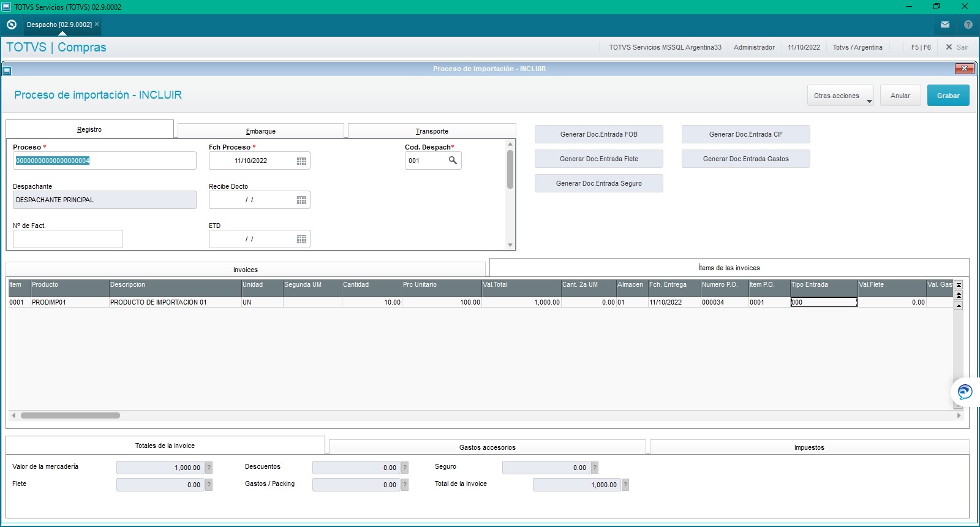Open the Impuestos tab
The height and width of the screenshot is (527, 980).
(809, 447)
